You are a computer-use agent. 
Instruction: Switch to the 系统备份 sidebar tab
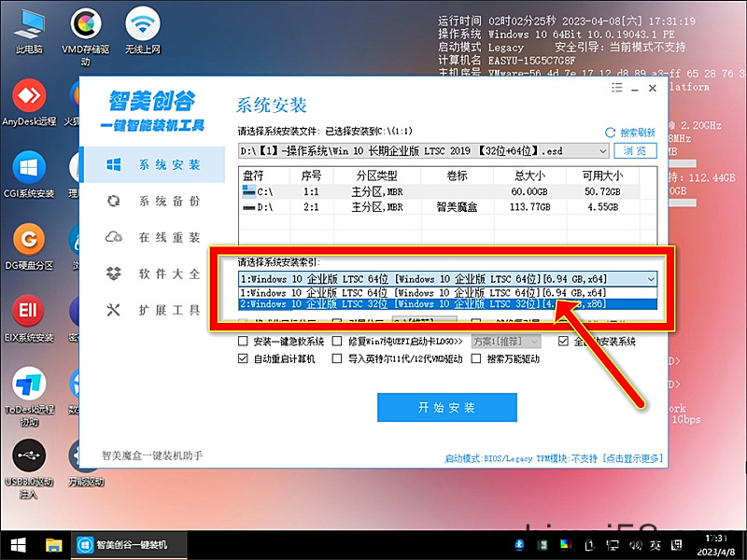tap(153, 201)
